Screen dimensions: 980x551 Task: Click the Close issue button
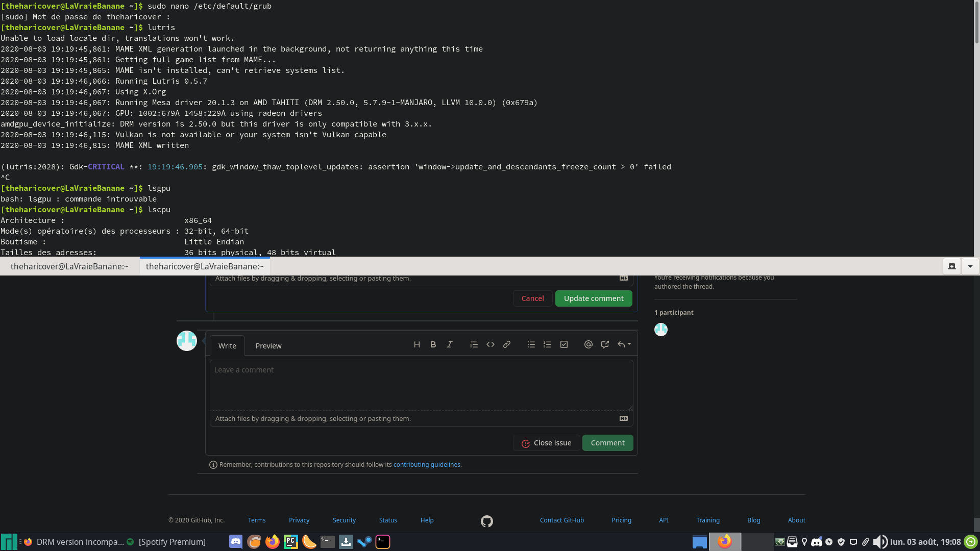[x=546, y=443]
